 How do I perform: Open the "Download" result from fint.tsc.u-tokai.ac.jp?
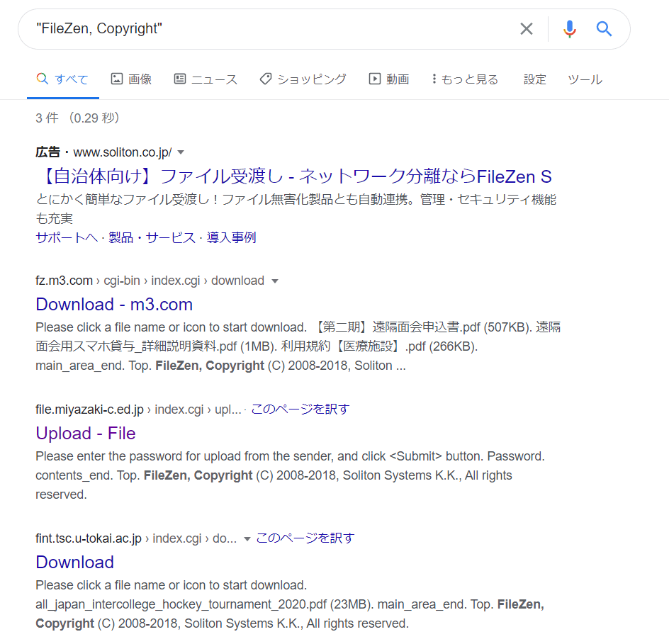point(75,562)
